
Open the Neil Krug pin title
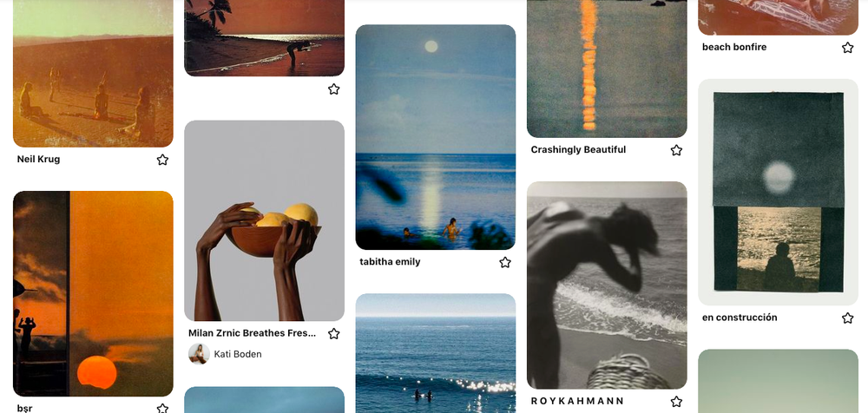pos(38,160)
